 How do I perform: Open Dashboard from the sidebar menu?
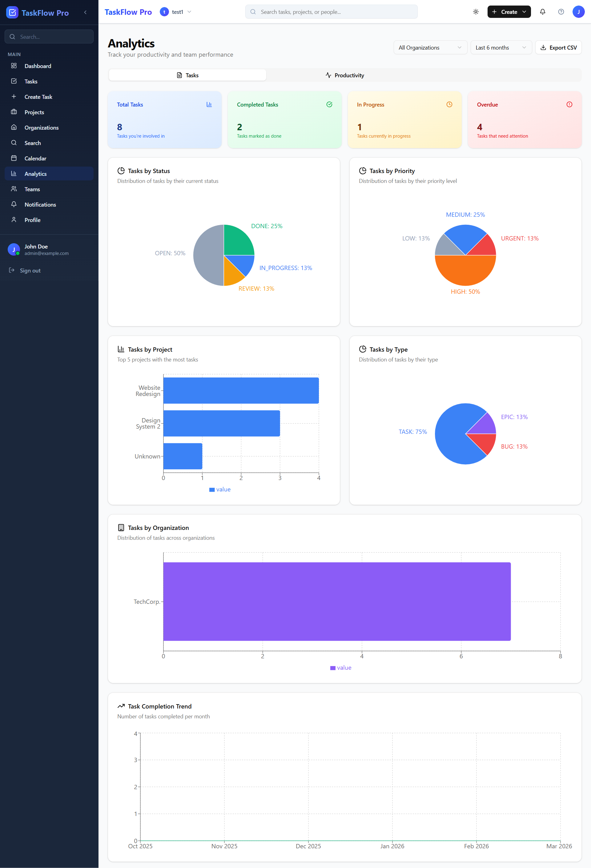click(x=49, y=66)
